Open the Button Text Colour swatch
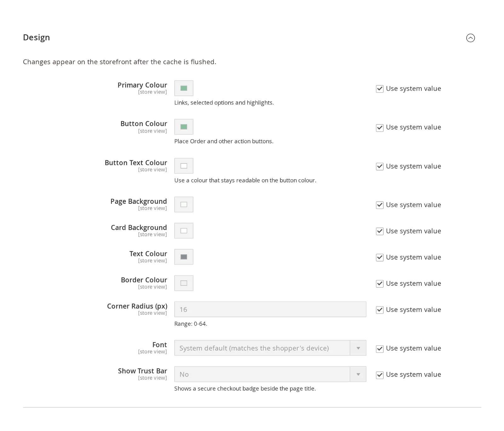 (x=184, y=166)
